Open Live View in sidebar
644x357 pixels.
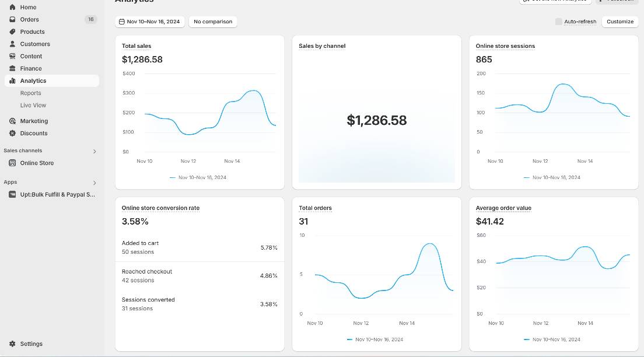pyautogui.click(x=33, y=105)
